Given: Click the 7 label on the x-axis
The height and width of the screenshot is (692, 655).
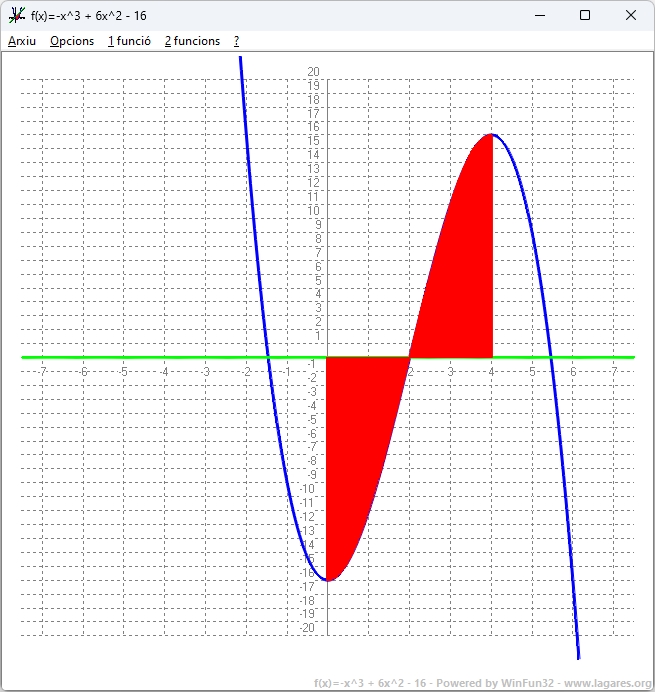Looking at the screenshot, I should click(614, 371).
